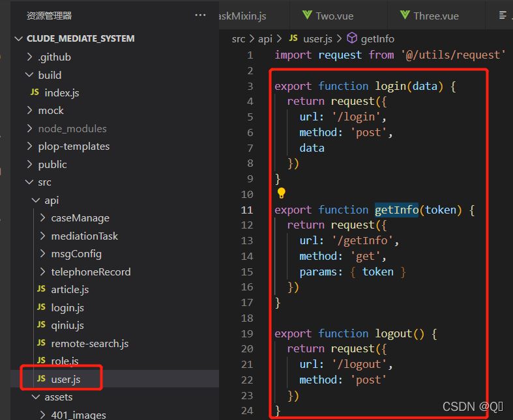513x420 pixels.
Task: Select user.js in the explorer tree
Action: point(115,378)
